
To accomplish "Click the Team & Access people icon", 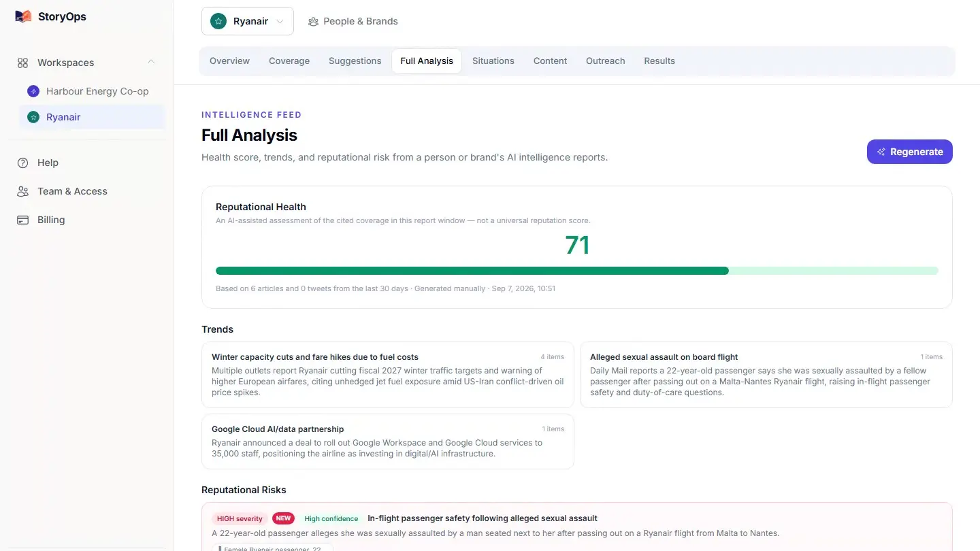I will (22, 191).
